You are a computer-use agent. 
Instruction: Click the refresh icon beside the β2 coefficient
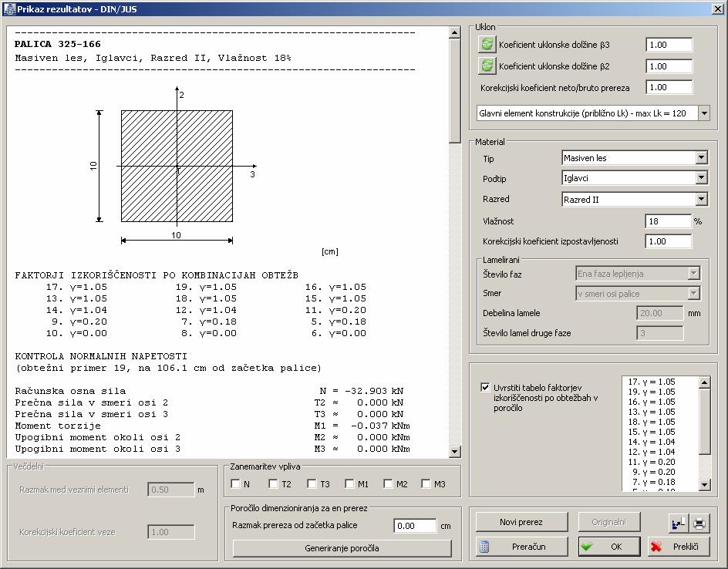(x=487, y=66)
